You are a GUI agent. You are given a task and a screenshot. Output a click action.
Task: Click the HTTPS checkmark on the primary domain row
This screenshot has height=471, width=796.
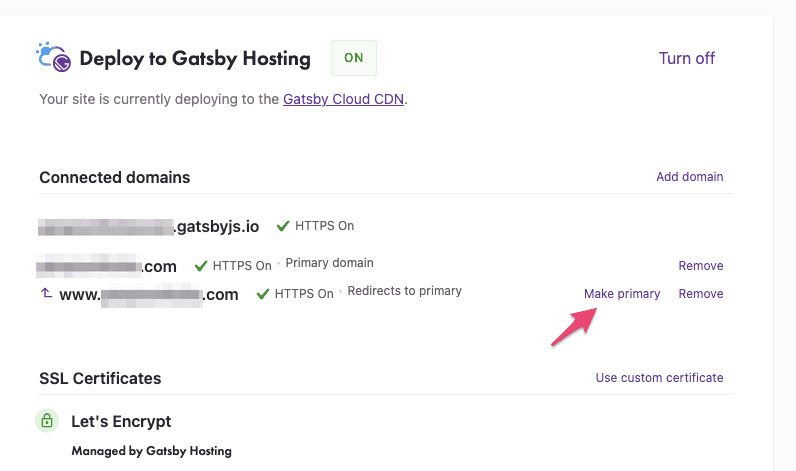point(201,266)
